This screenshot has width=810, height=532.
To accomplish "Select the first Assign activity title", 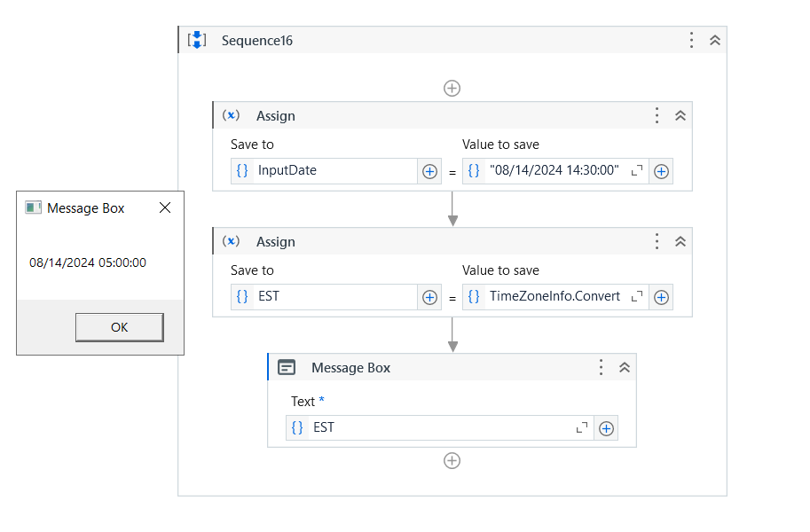I will tap(276, 115).
